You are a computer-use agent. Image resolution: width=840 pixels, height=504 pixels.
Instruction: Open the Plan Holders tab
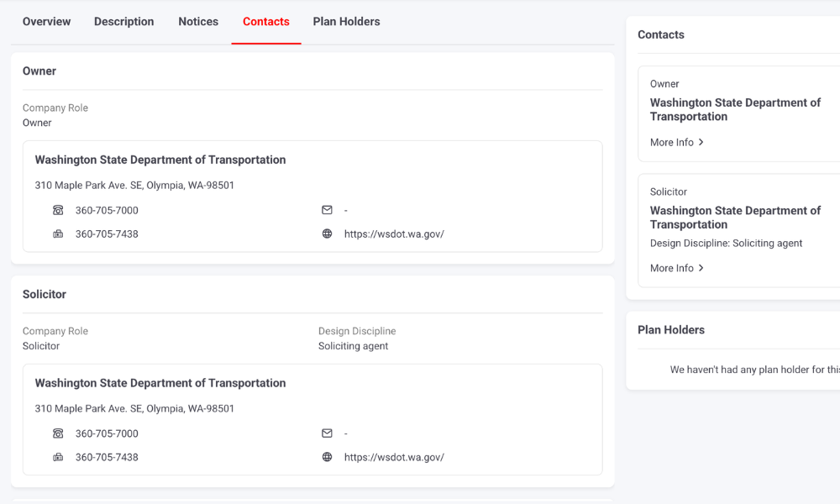346,22
